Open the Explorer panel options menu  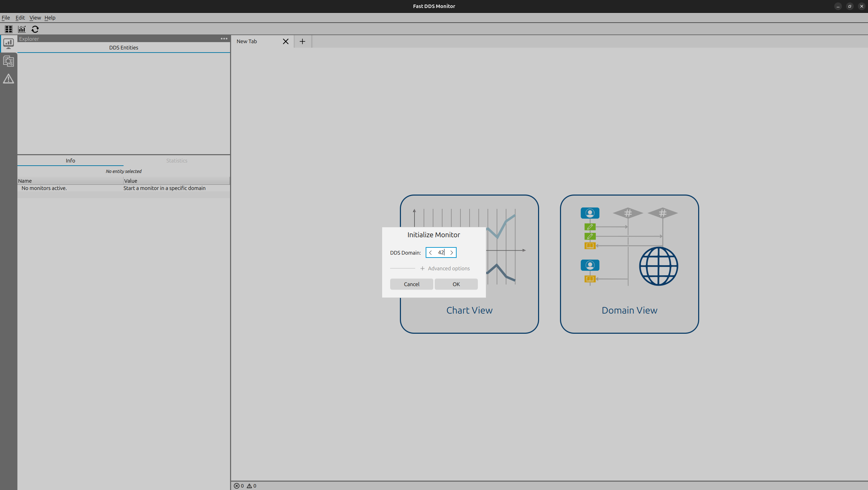(224, 39)
